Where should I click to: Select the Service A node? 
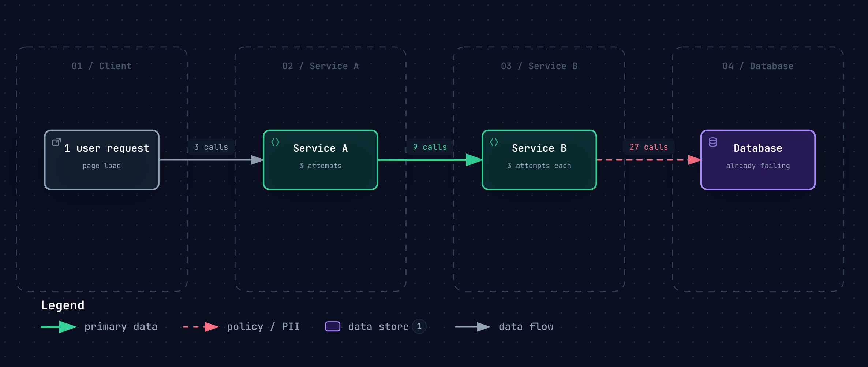point(321,160)
